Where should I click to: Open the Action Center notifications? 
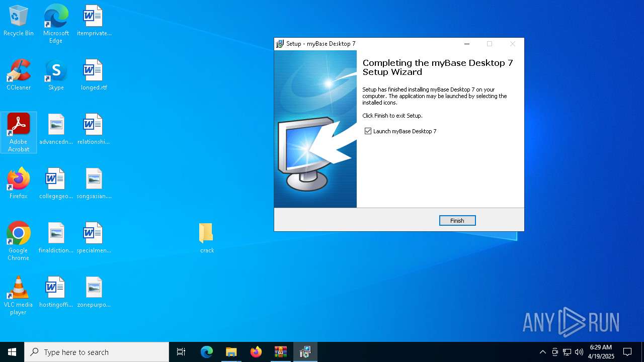click(x=627, y=352)
